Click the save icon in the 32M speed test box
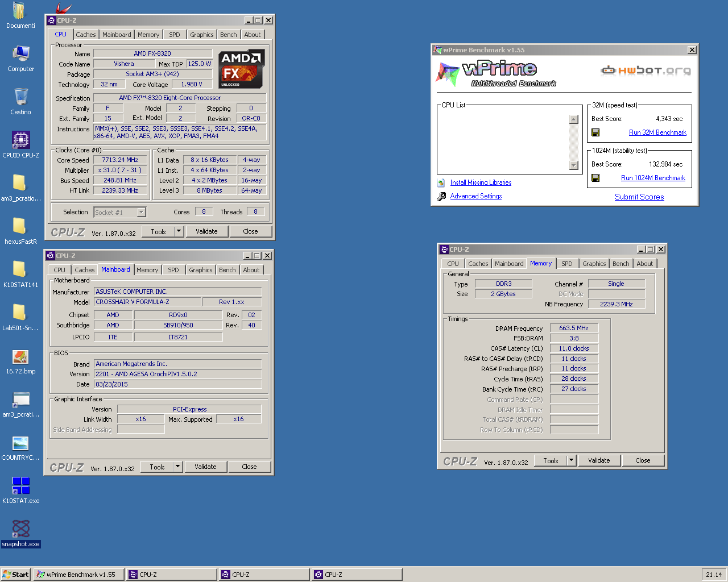This screenshot has width=728, height=582. click(595, 132)
